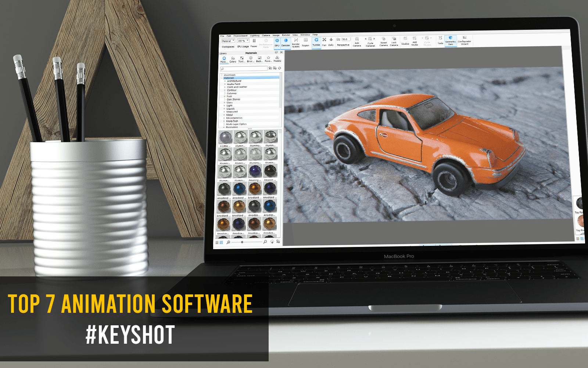
Task: Undock the Library panel
Action: (x=276, y=52)
